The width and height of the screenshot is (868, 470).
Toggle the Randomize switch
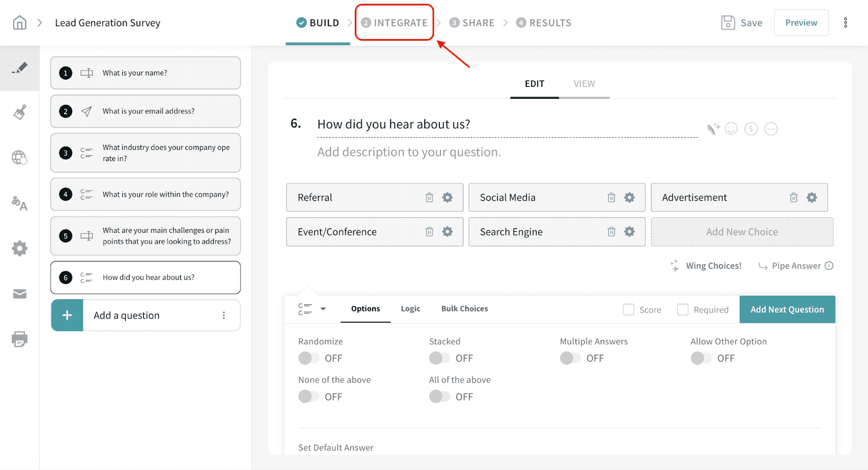pos(309,358)
